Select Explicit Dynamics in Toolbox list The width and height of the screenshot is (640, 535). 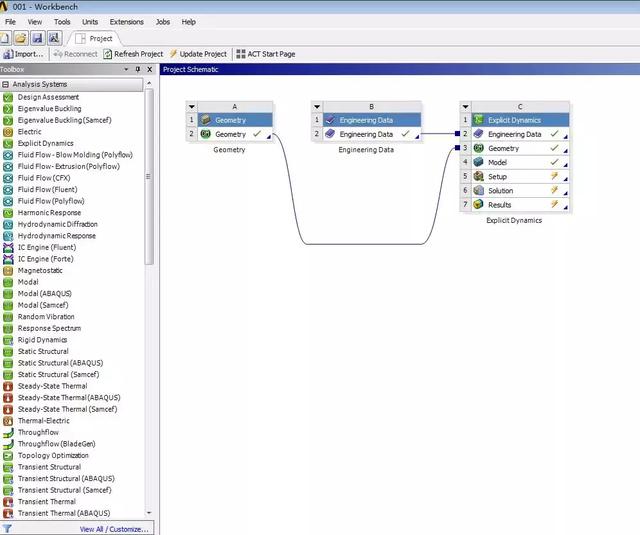(45, 143)
